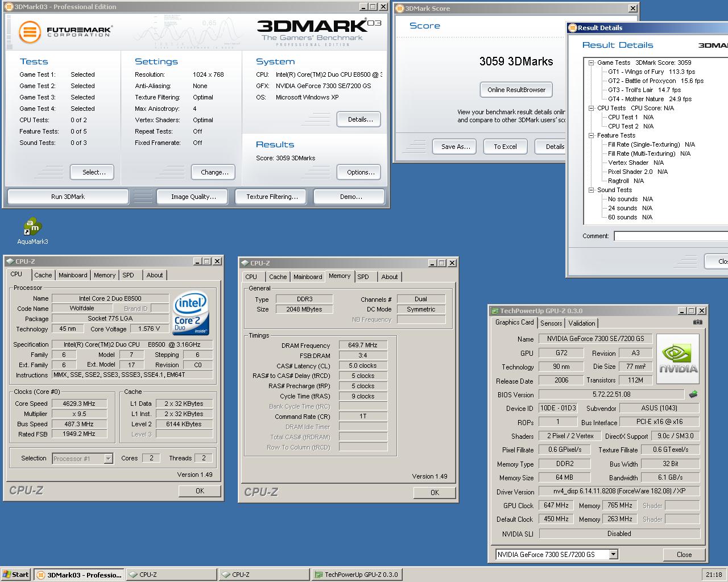Click OK in the left CPU-Z window

point(200,491)
